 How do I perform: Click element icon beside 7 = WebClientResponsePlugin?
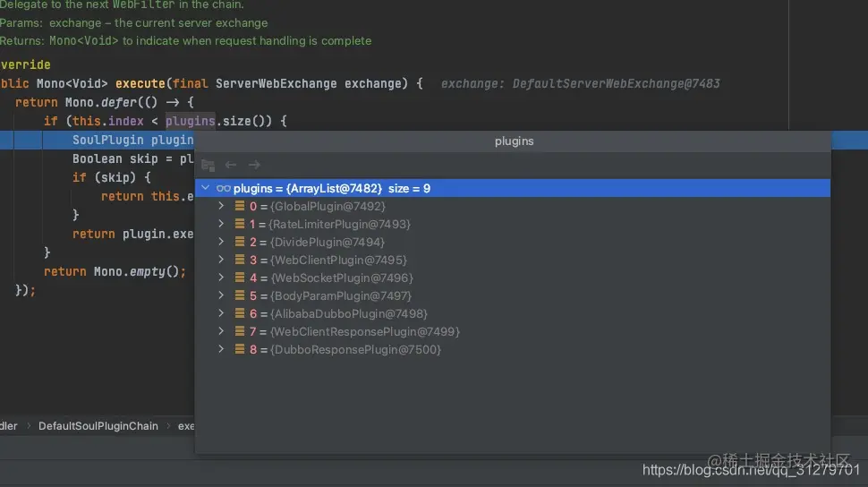[x=240, y=331]
